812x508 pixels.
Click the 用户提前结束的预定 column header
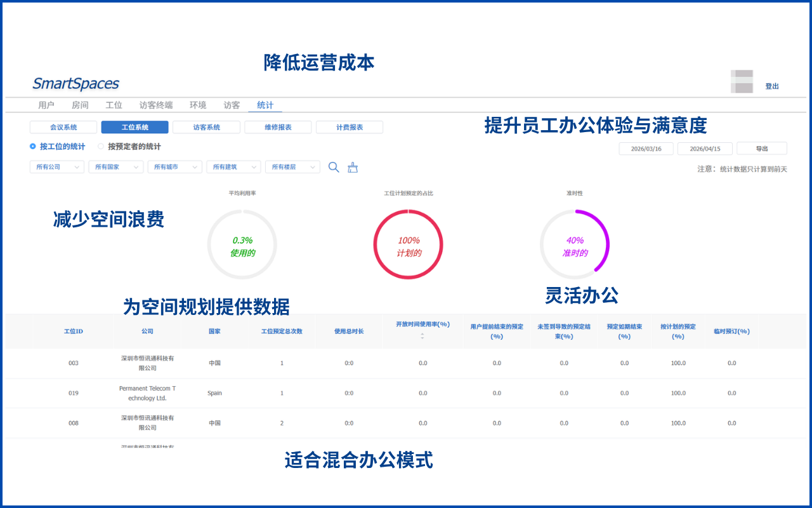point(497,331)
